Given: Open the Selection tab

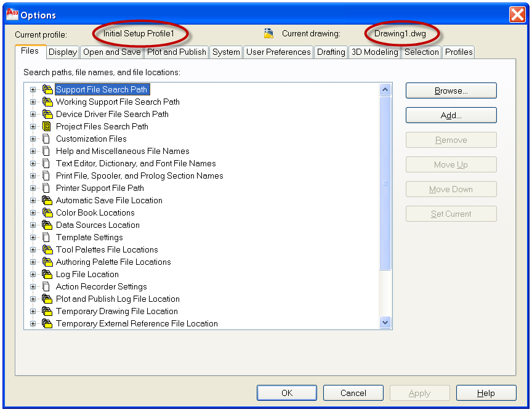Looking at the screenshot, I should [422, 52].
